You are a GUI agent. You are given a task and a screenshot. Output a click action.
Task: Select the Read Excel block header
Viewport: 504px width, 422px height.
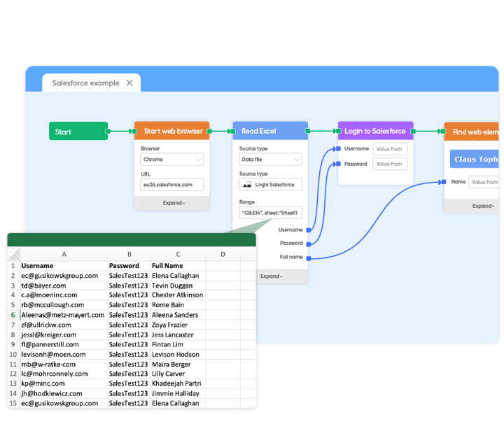coord(270,131)
